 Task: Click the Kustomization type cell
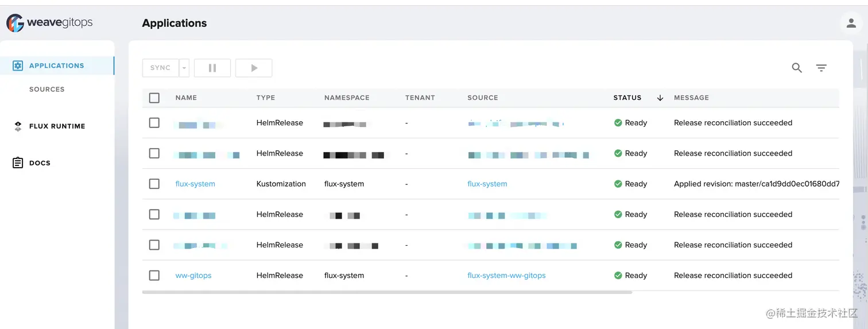(281, 184)
